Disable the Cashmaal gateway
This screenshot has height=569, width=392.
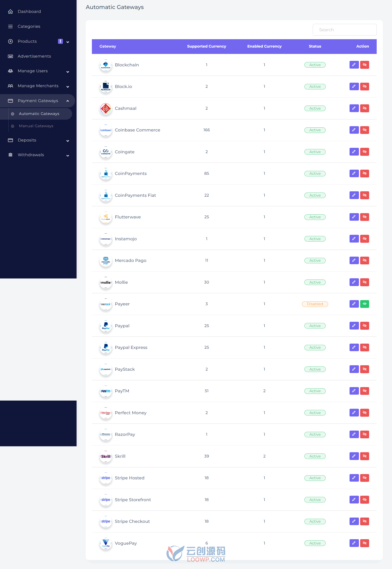pyautogui.click(x=364, y=108)
